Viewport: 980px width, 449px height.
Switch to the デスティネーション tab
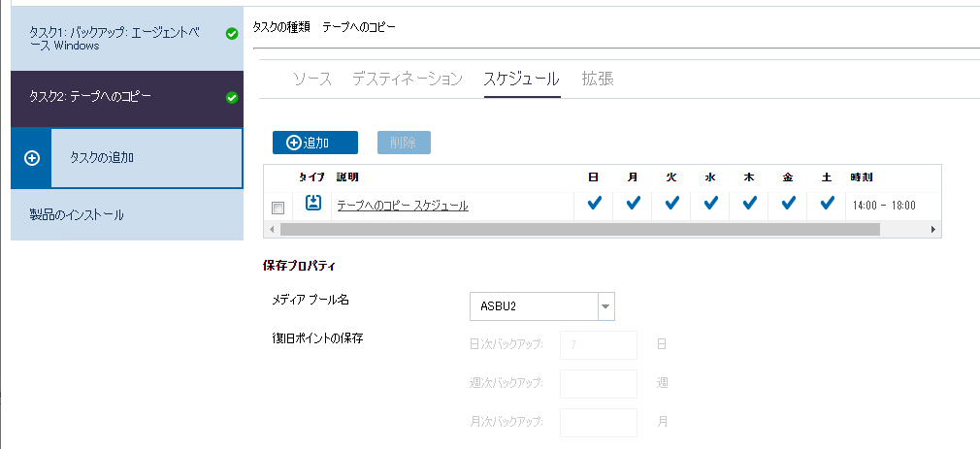(x=408, y=80)
